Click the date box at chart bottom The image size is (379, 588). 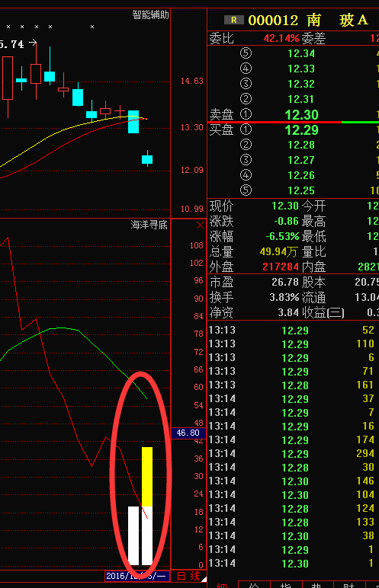[137, 576]
